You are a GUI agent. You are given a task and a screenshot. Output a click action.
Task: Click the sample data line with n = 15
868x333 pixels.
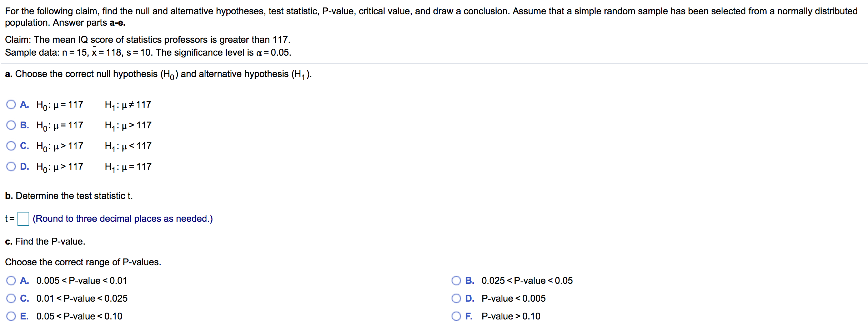148,52
